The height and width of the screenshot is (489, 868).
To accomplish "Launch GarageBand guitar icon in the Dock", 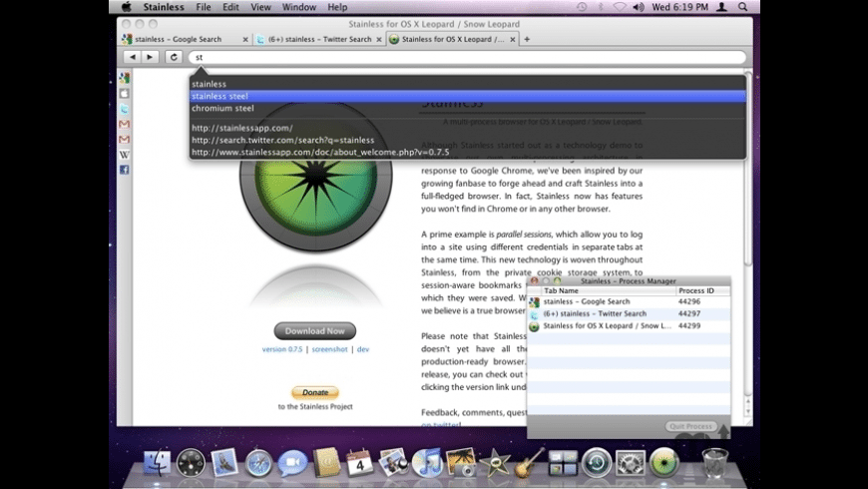I will tap(529, 462).
